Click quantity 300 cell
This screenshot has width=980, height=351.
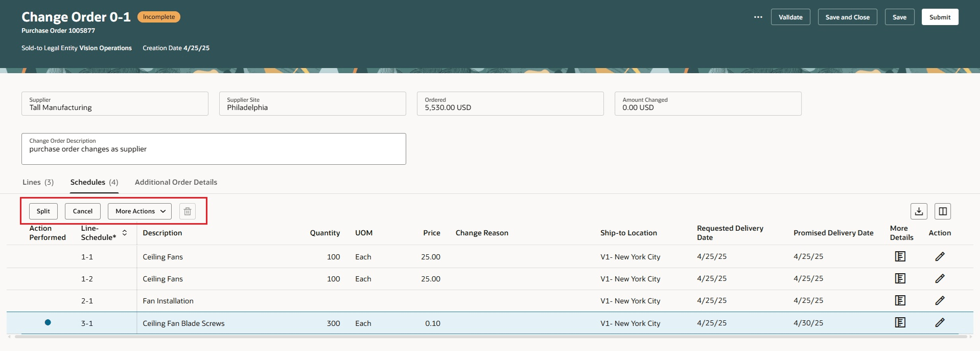coord(333,323)
